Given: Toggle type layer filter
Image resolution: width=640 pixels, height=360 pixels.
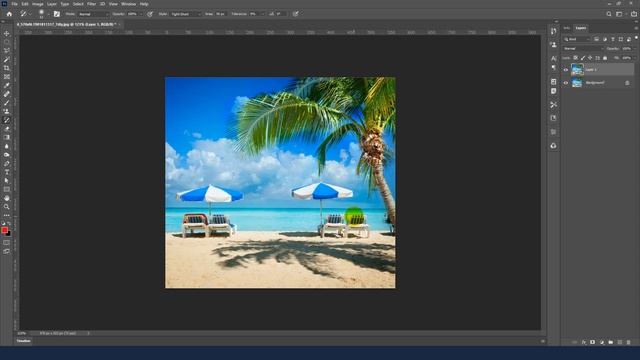Looking at the screenshot, I should tap(613, 39).
